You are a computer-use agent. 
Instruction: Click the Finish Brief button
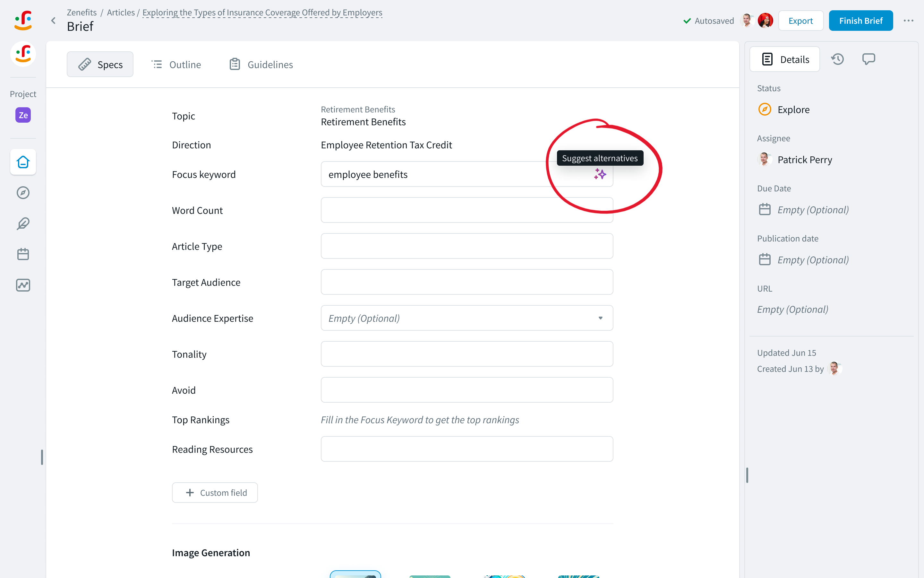pyautogui.click(x=860, y=21)
